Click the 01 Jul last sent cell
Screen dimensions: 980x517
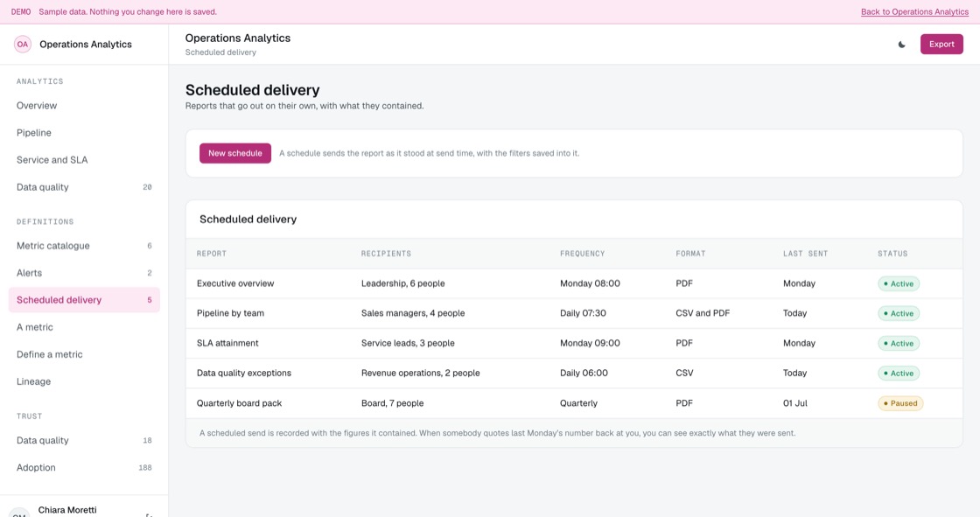[795, 403]
